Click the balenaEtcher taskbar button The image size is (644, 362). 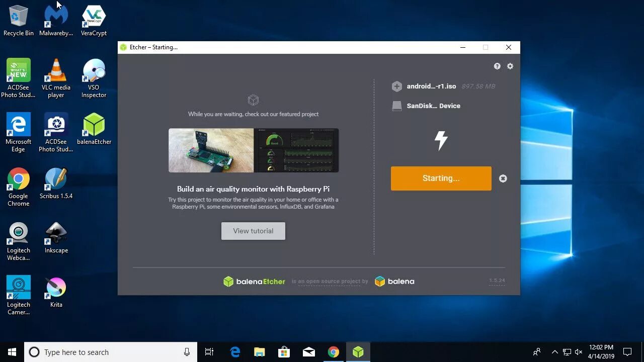[358, 352]
